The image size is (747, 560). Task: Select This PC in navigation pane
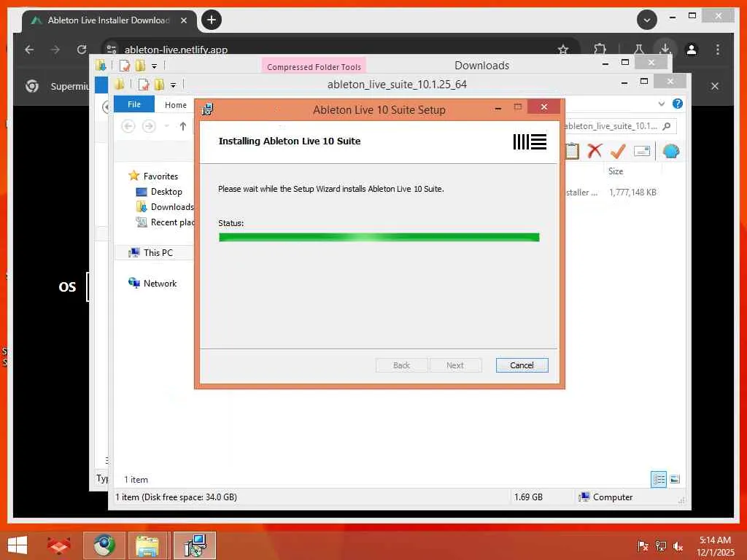click(x=158, y=252)
